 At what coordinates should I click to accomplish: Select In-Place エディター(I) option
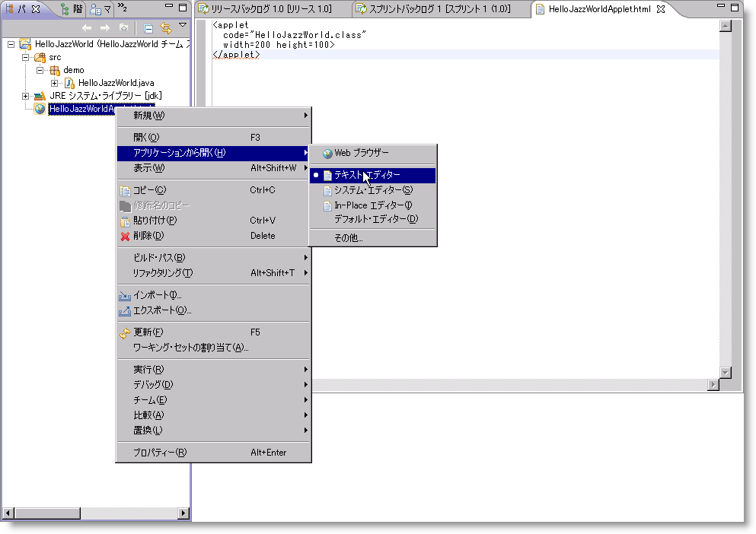coord(373,205)
